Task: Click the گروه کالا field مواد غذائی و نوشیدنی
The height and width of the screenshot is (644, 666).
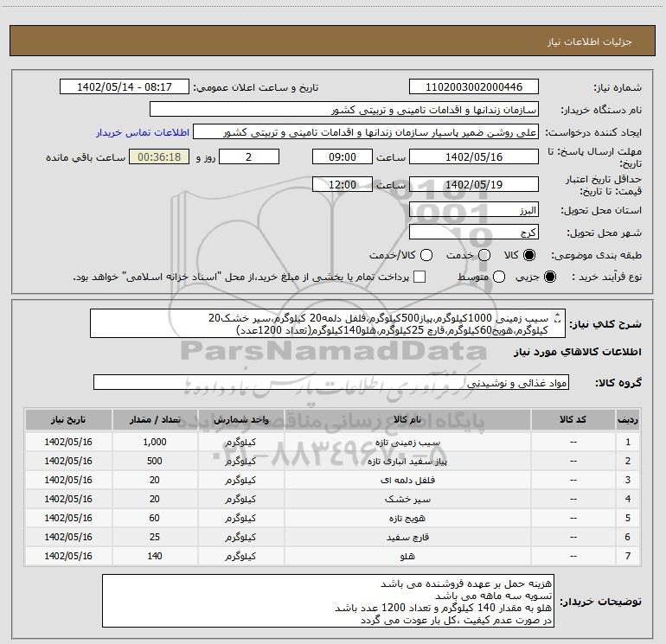Action: tap(331, 382)
